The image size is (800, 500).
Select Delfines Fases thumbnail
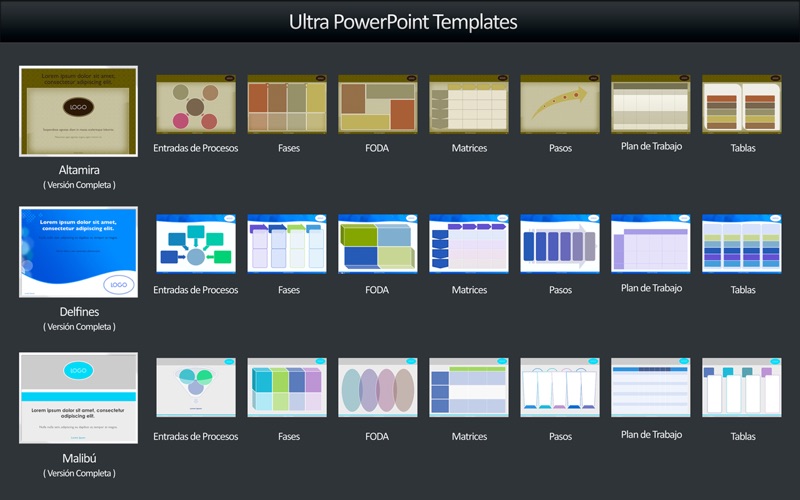[287, 244]
